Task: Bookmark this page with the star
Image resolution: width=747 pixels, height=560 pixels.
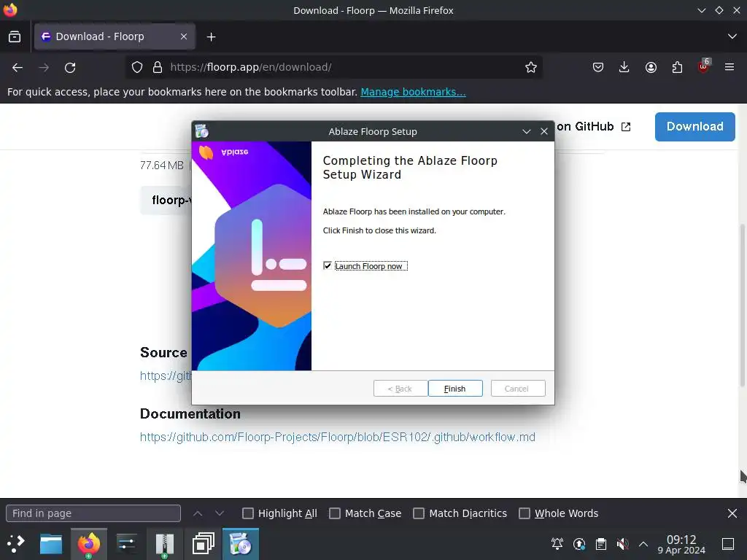Action: [x=531, y=68]
